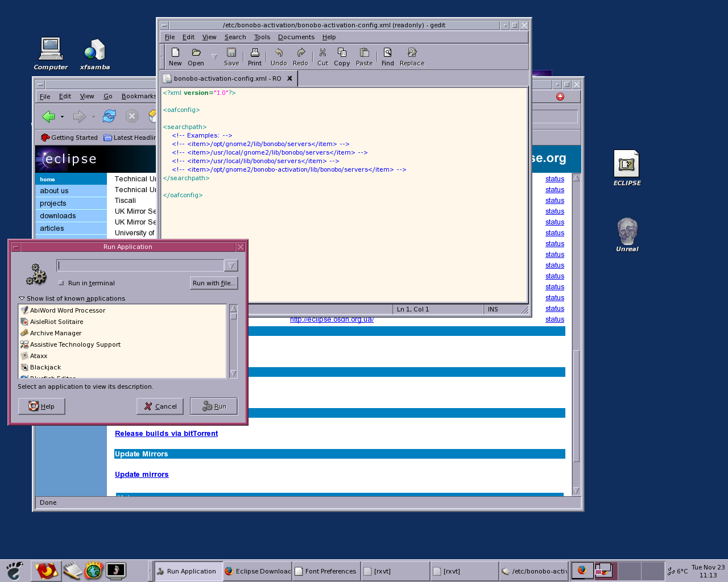Click the second workspace in workspace switcher
Screen dimensions: 728x582
[606, 571]
